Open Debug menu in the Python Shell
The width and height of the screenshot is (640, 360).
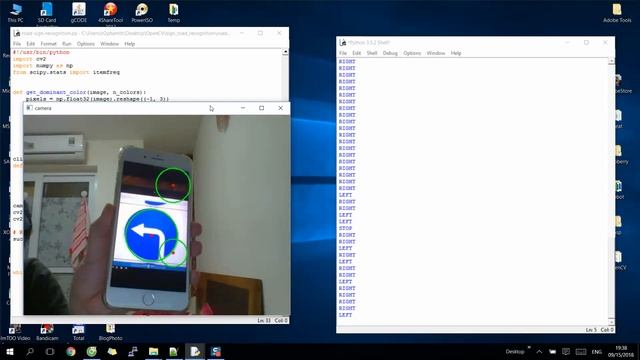(390, 53)
